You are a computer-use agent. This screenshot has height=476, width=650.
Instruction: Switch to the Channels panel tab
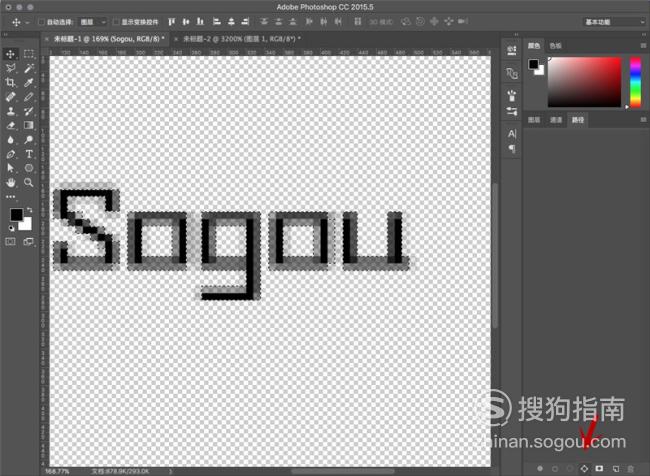555,120
